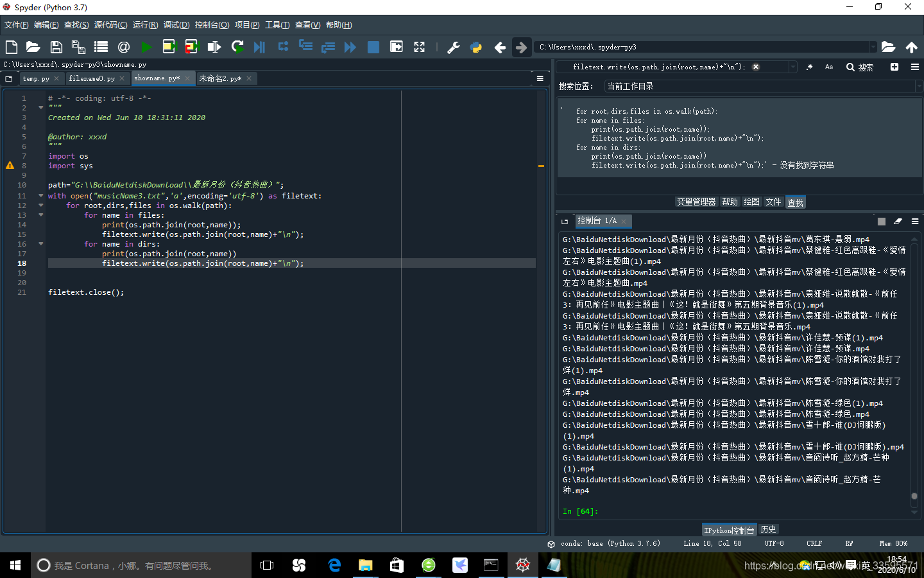This screenshot has height=578, width=924.
Task: Open the 工具(T) tools menu
Action: tap(277, 25)
